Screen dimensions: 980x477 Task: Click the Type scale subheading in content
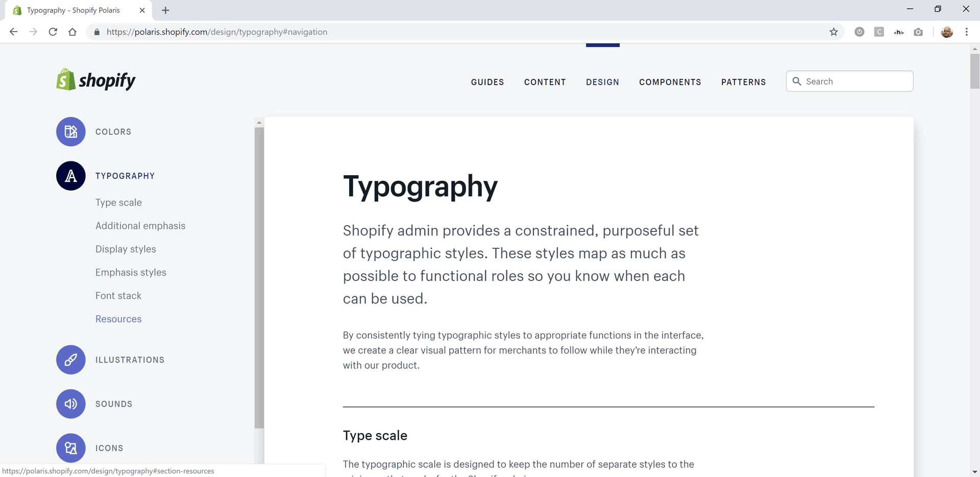click(375, 435)
